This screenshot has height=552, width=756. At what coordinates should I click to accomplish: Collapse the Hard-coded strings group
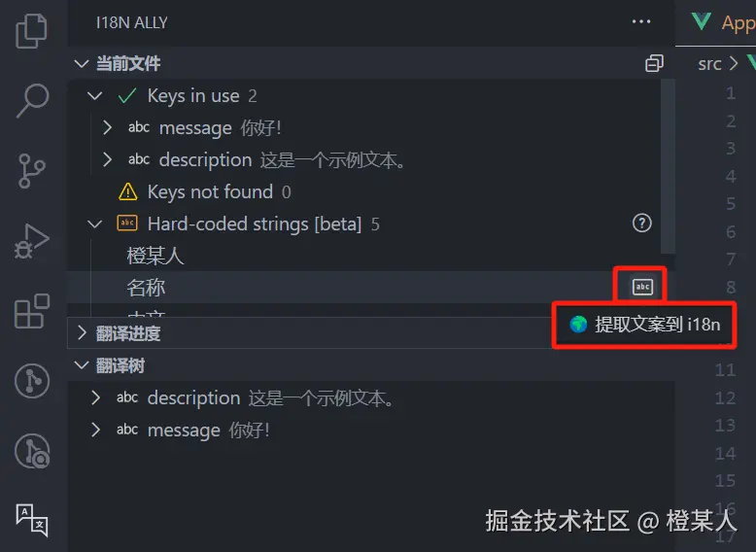(x=95, y=224)
